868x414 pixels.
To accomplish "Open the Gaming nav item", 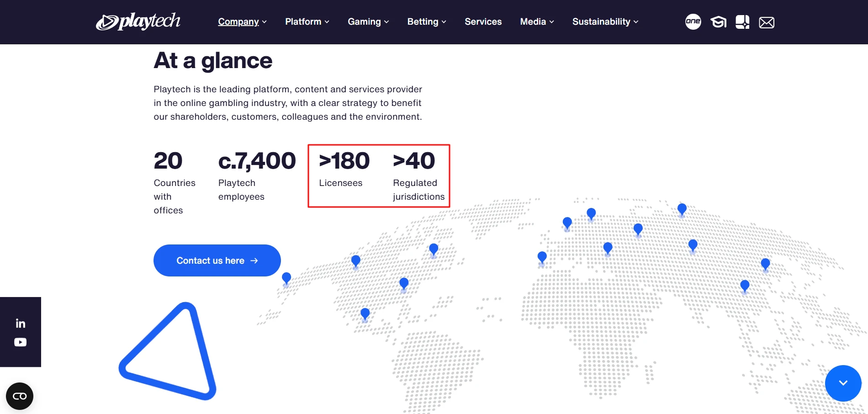I will point(364,21).
